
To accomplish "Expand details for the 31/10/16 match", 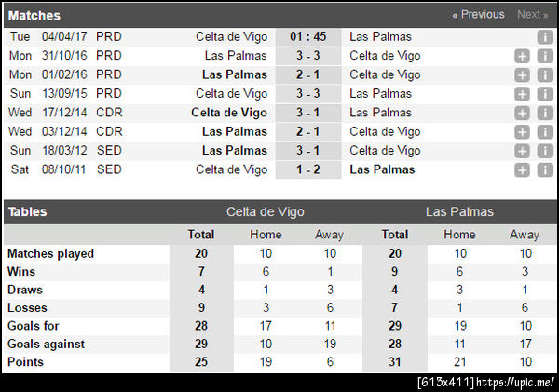I will [523, 56].
